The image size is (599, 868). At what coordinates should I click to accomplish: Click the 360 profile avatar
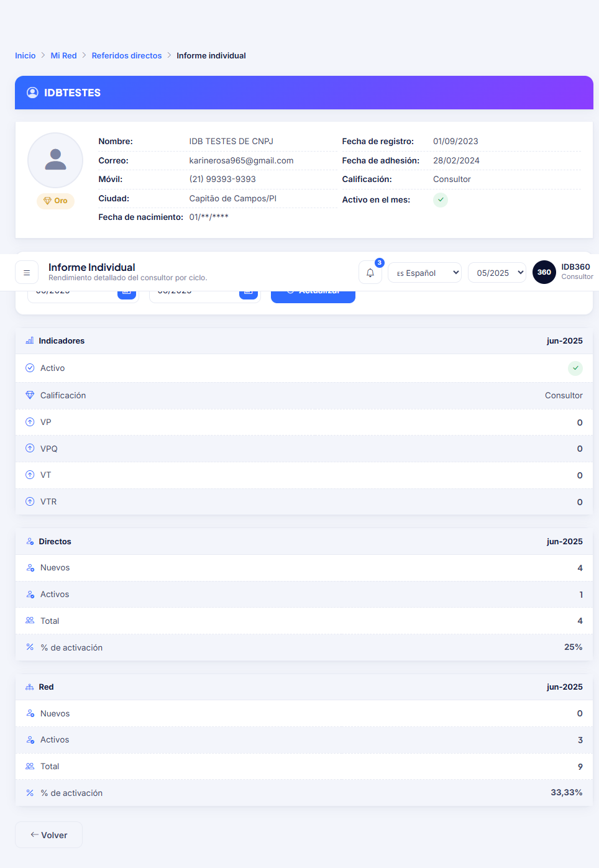[x=544, y=272]
